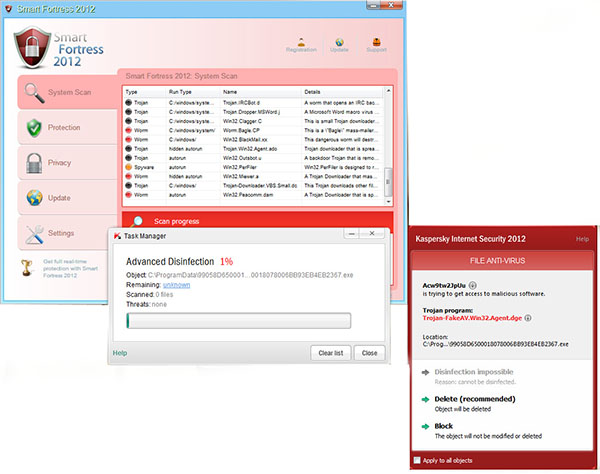This screenshot has width=600, height=474.
Task: Click scan list scrollbar thumb
Action: click(388, 181)
